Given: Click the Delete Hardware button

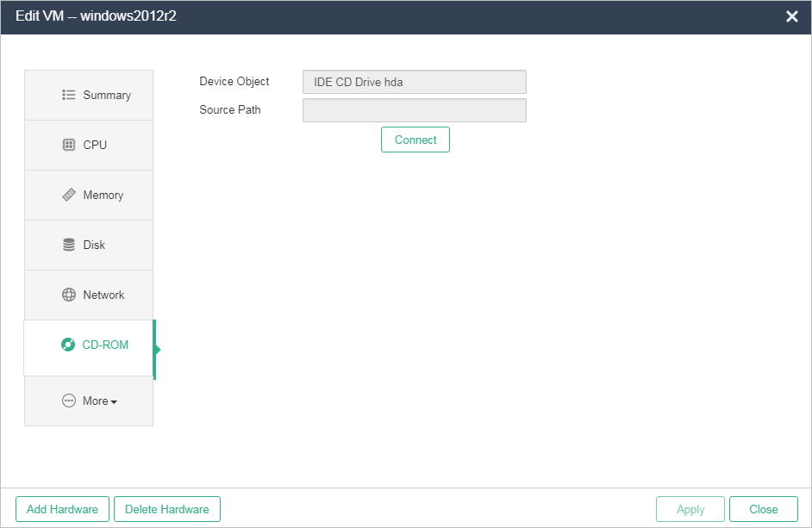Looking at the screenshot, I should pos(167,509).
